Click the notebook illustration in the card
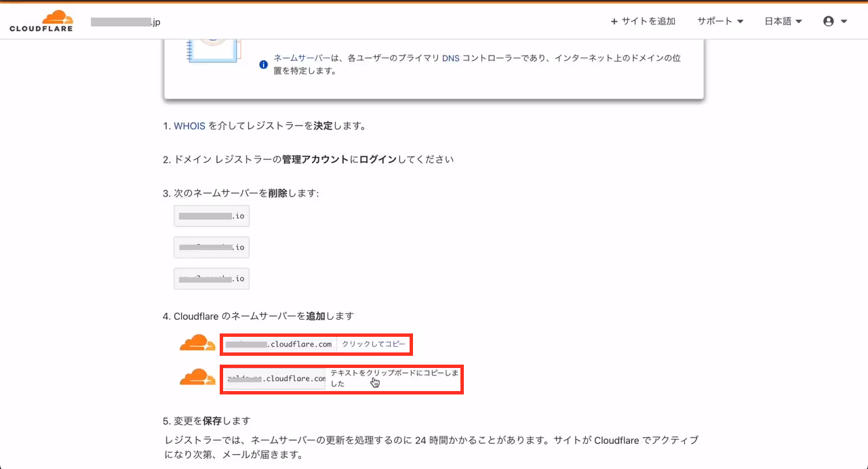Viewport: 868px width, 469px height. point(212,52)
